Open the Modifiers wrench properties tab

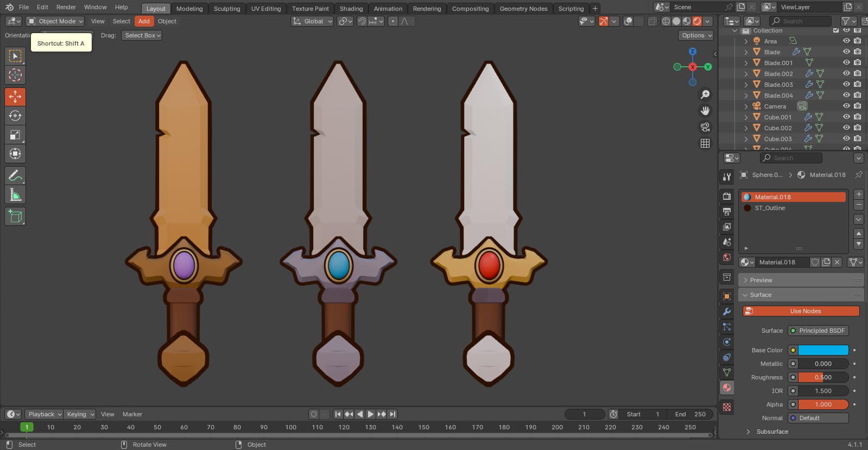[x=727, y=312]
